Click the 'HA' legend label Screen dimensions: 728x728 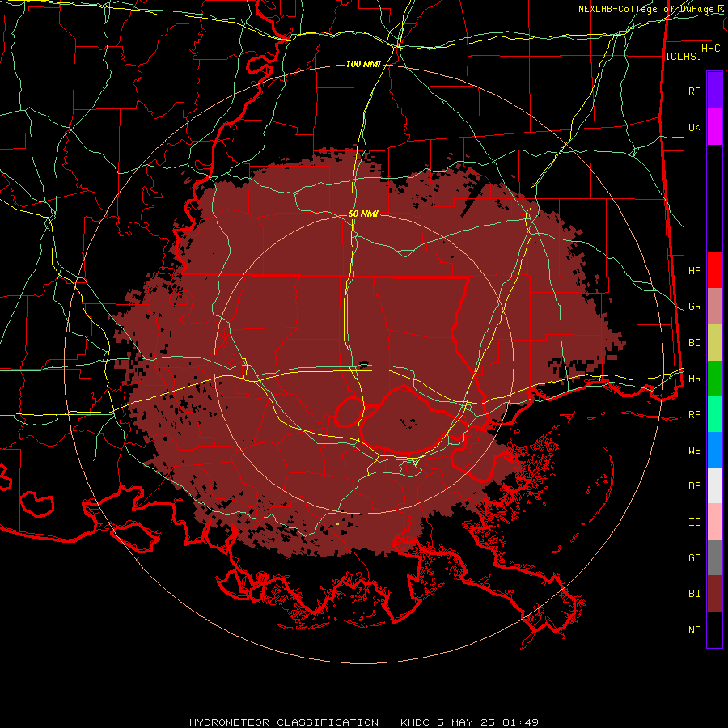coord(695,271)
